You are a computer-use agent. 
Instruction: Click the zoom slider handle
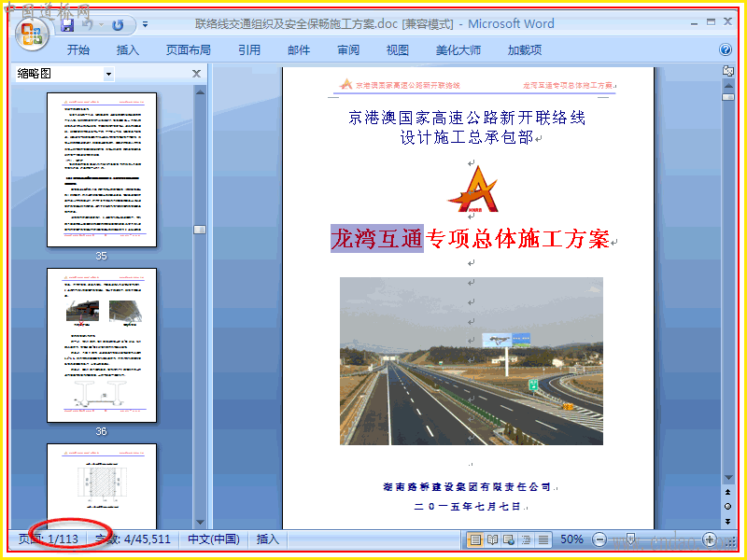(630, 539)
